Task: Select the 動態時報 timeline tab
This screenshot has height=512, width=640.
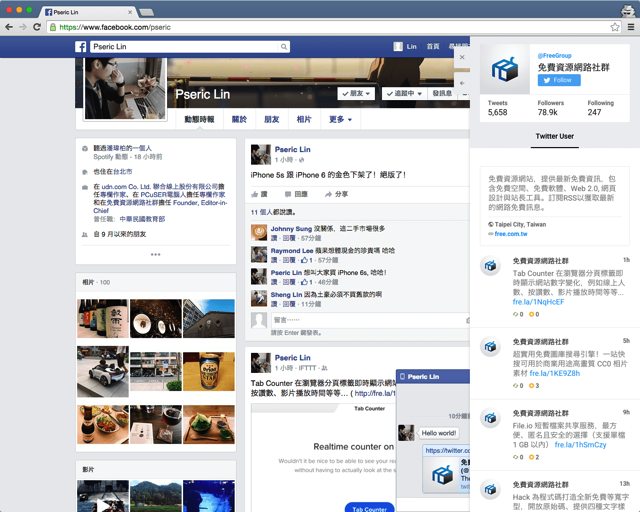Action: click(199, 119)
